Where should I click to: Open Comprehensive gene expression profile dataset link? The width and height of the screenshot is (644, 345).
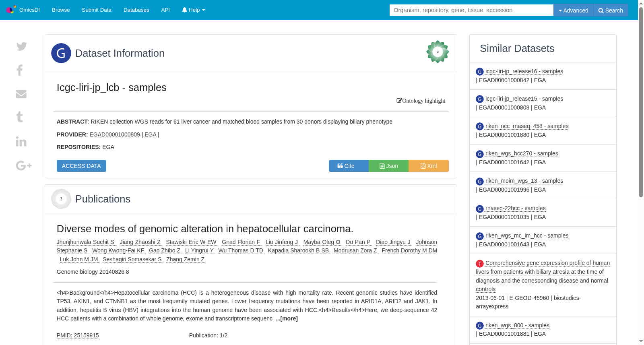pos(543,276)
